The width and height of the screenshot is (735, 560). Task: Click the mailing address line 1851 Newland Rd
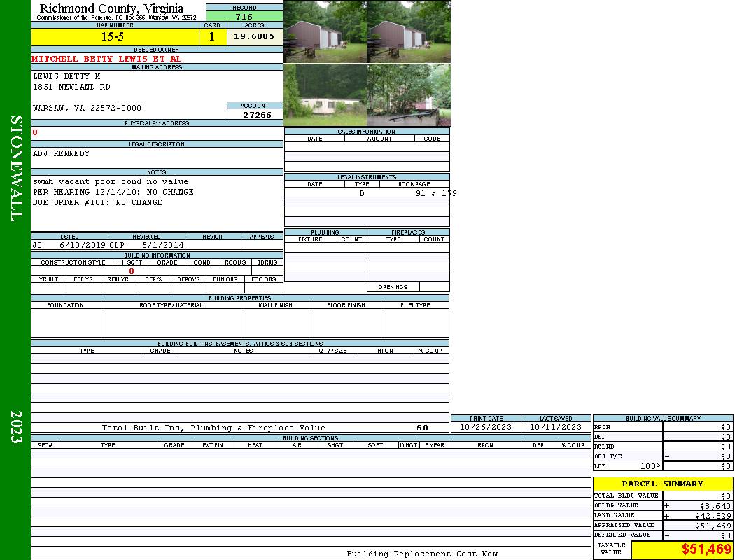71,87
